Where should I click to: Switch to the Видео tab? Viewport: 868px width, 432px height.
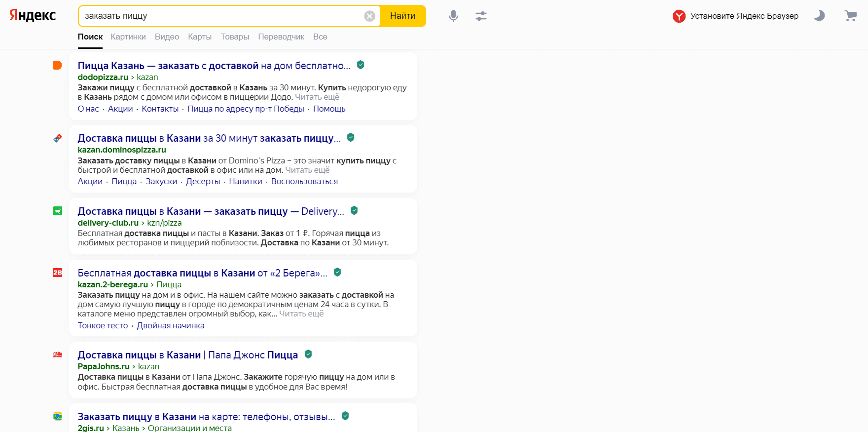(167, 37)
